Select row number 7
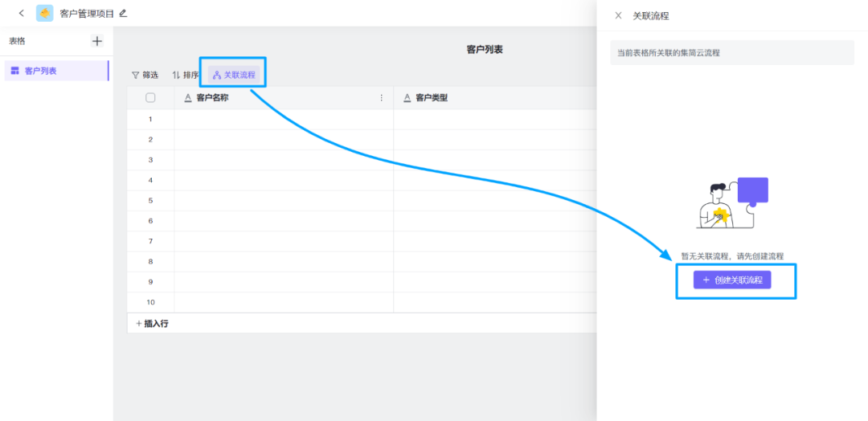Image resolution: width=868 pixels, height=421 pixels. pos(150,241)
